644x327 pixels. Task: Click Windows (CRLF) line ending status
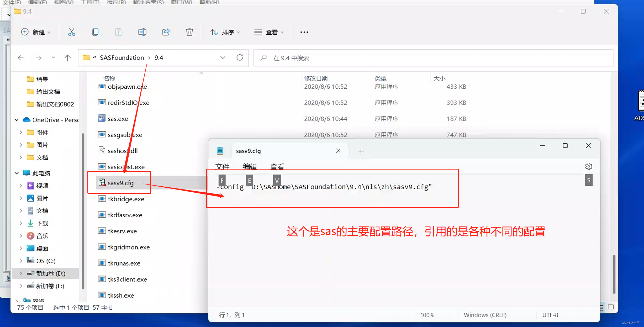pos(485,315)
